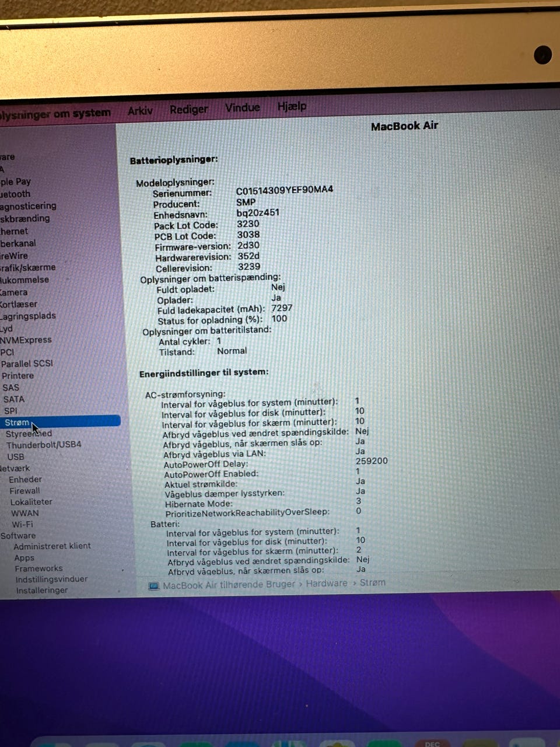The image size is (560, 747).
Task: Click the computer icon in path bar
Action: point(153,586)
